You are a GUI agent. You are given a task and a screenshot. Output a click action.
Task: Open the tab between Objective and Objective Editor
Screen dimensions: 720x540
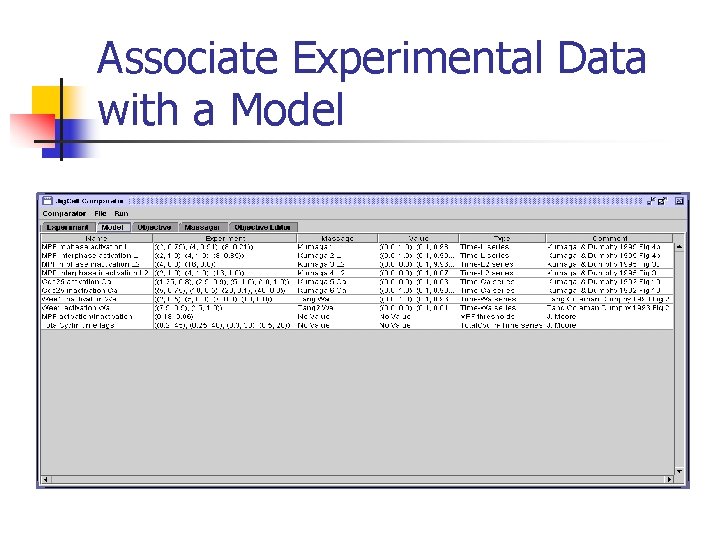click(x=202, y=227)
